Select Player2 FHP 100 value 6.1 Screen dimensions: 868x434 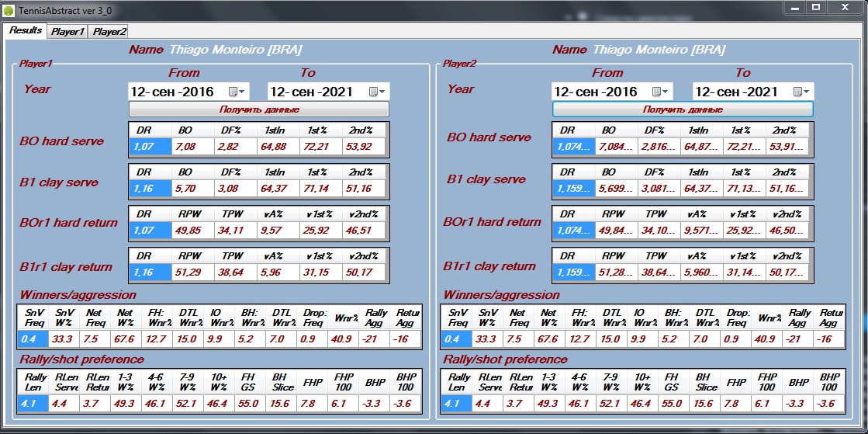(x=766, y=404)
